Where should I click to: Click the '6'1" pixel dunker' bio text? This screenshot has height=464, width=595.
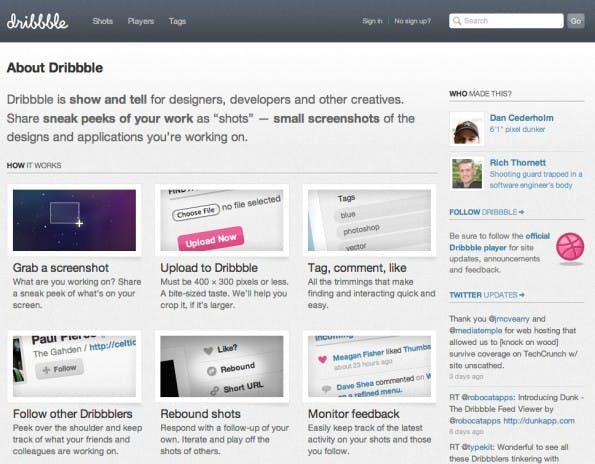click(517, 129)
